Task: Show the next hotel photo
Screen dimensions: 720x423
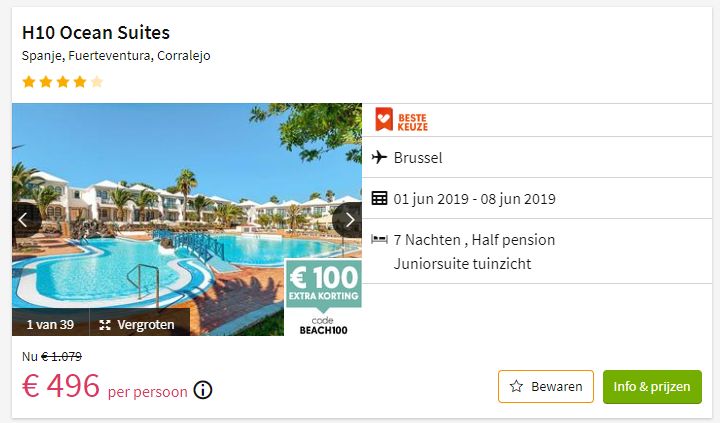Action: click(349, 220)
